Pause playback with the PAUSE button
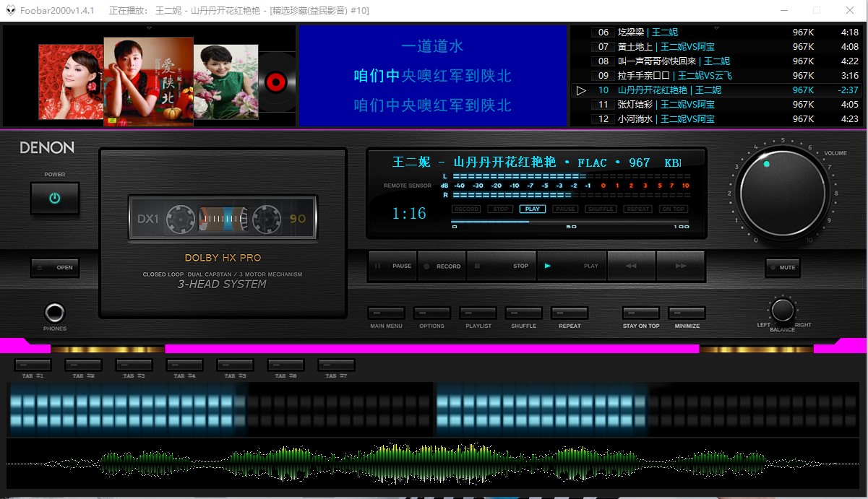The image size is (868, 499). click(393, 266)
